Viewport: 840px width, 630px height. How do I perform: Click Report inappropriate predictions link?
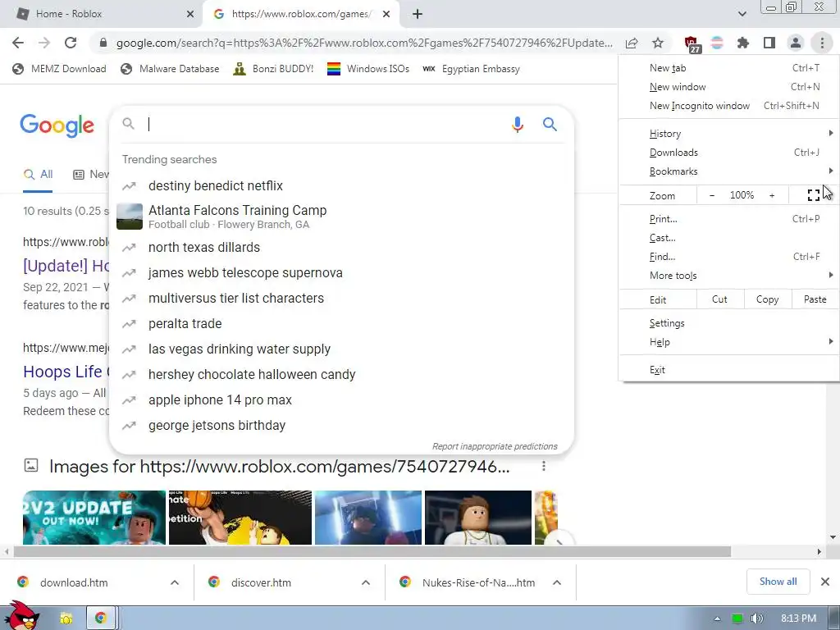495,446
